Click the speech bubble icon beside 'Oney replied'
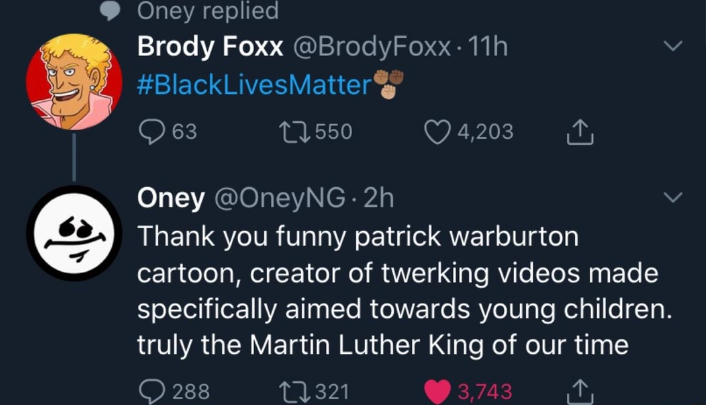This screenshot has height=405, width=706. pos(114,9)
